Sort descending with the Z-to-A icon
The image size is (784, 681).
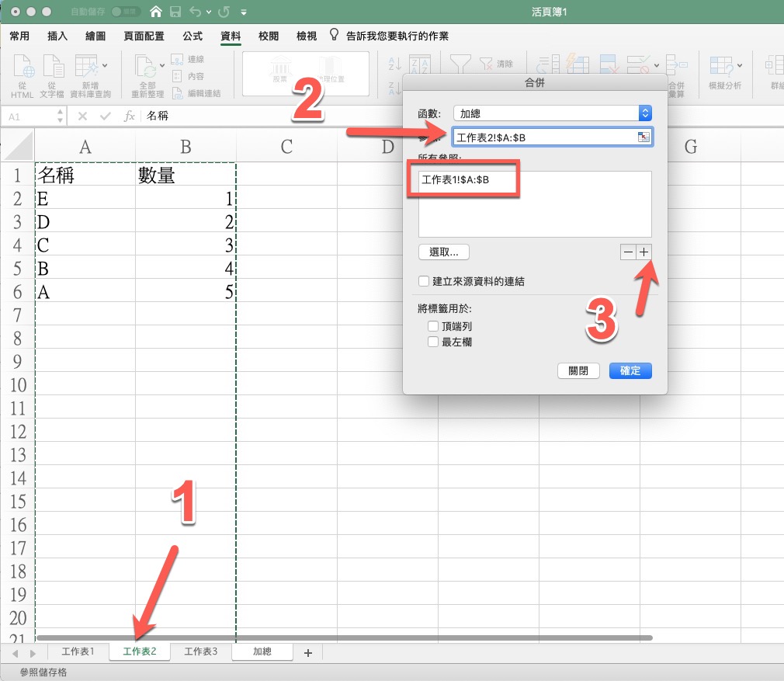tap(395, 89)
